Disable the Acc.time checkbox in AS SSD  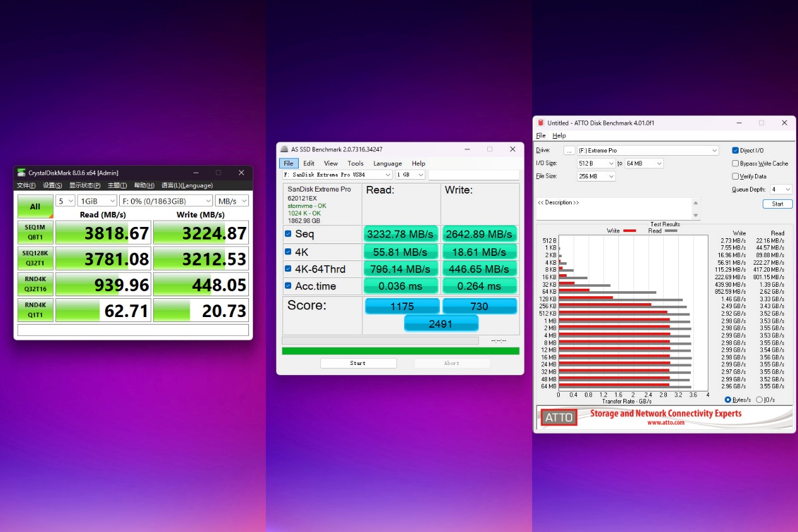(x=288, y=286)
